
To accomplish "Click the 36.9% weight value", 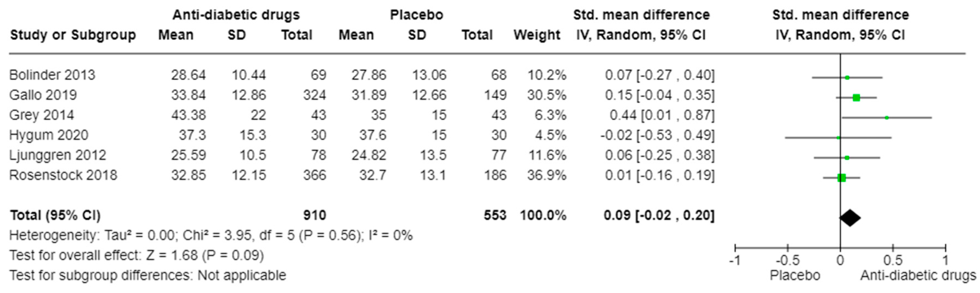I will coord(546,175).
